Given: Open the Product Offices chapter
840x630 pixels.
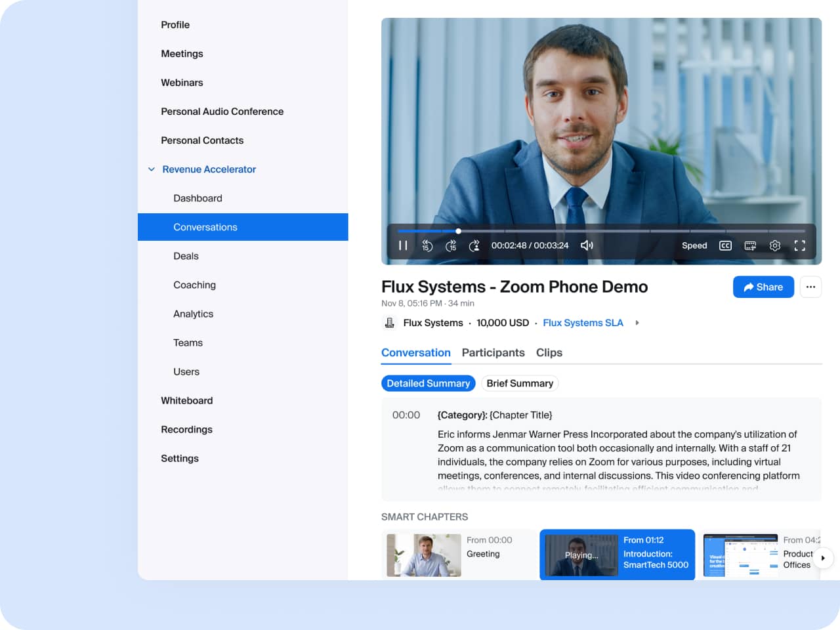Looking at the screenshot, I should [x=761, y=555].
